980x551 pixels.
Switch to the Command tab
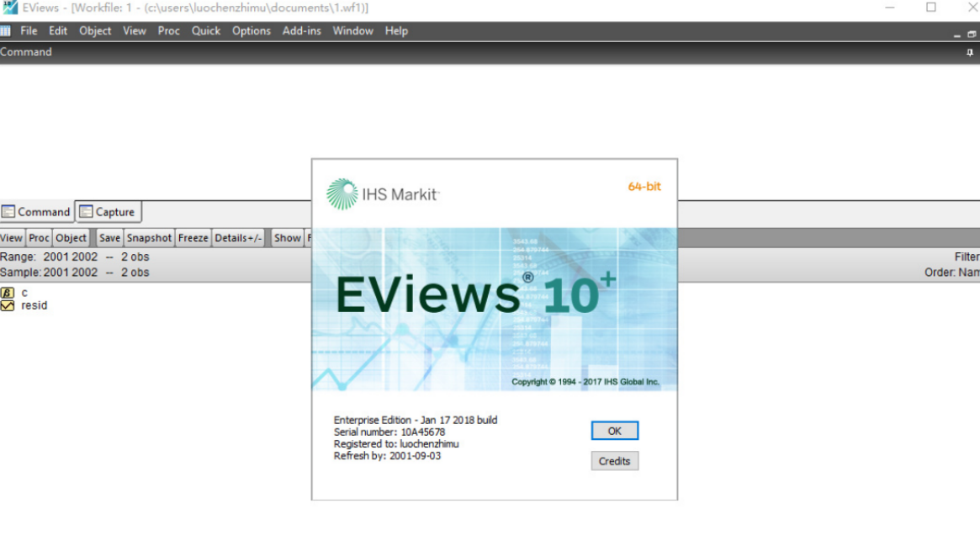pyautogui.click(x=36, y=212)
